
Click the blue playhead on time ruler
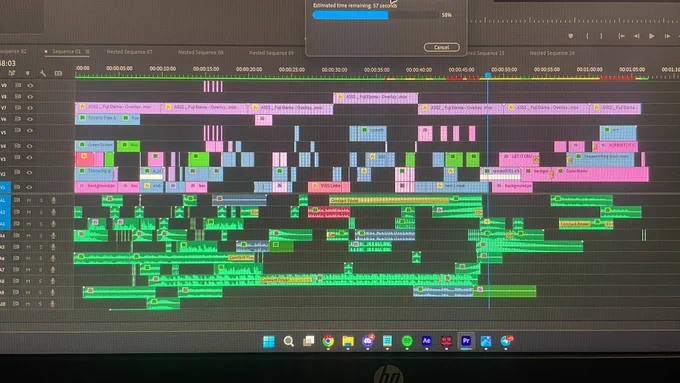coord(488,75)
